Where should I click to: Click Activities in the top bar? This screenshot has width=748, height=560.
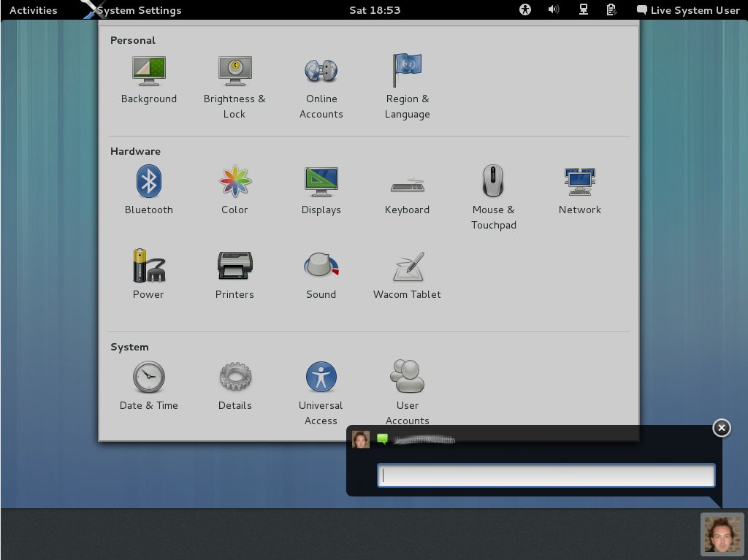pyautogui.click(x=33, y=10)
